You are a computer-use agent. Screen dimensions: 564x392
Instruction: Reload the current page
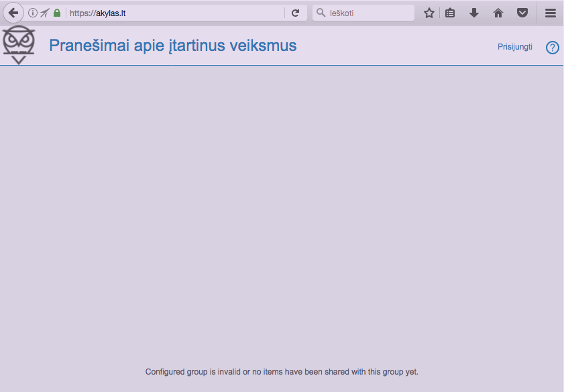point(295,13)
